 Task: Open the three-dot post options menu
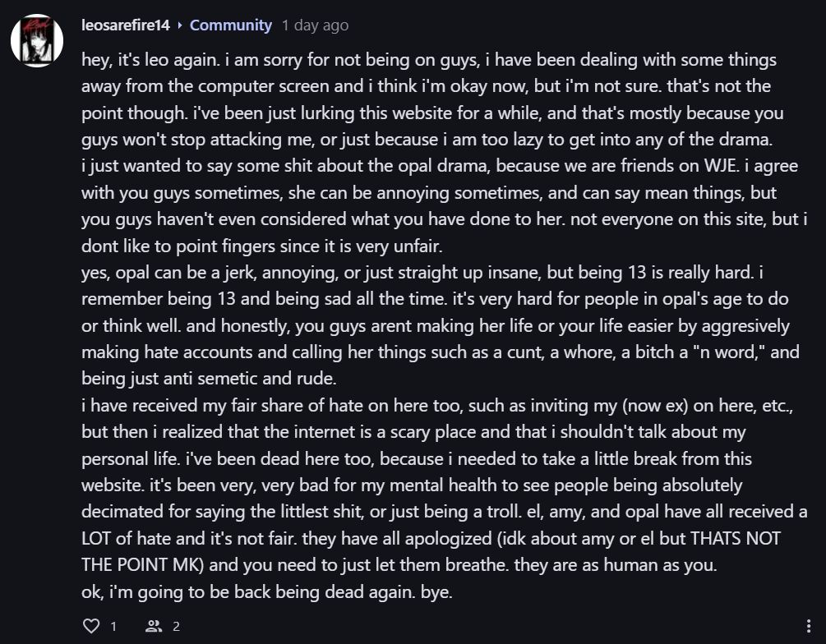(810, 626)
